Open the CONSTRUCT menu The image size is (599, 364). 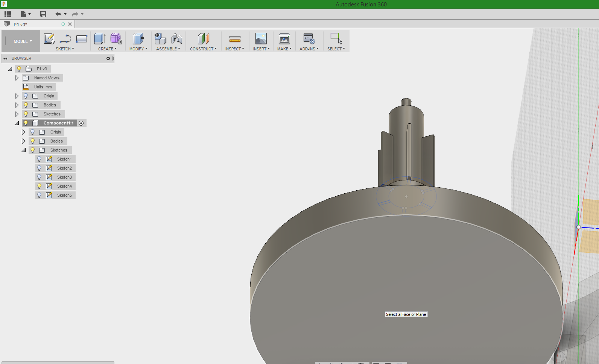click(x=203, y=49)
